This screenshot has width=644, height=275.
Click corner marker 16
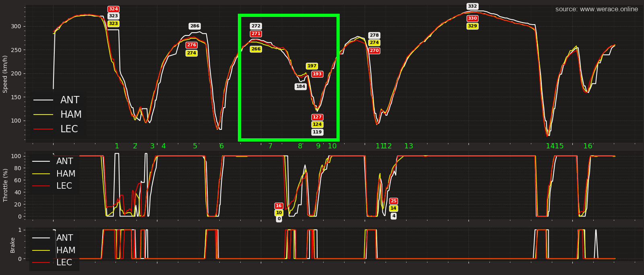pos(588,146)
